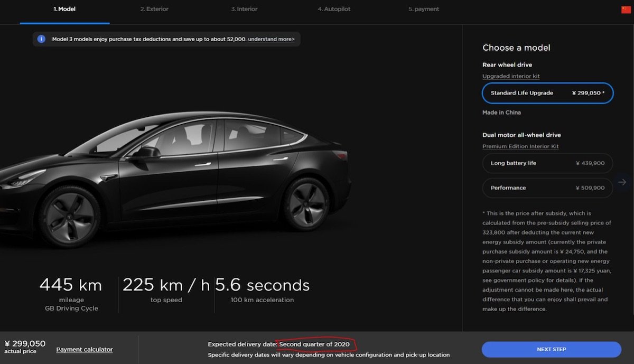634x364 pixels.
Task: Click the 'Rear wheel drive' label
Action: coord(507,65)
